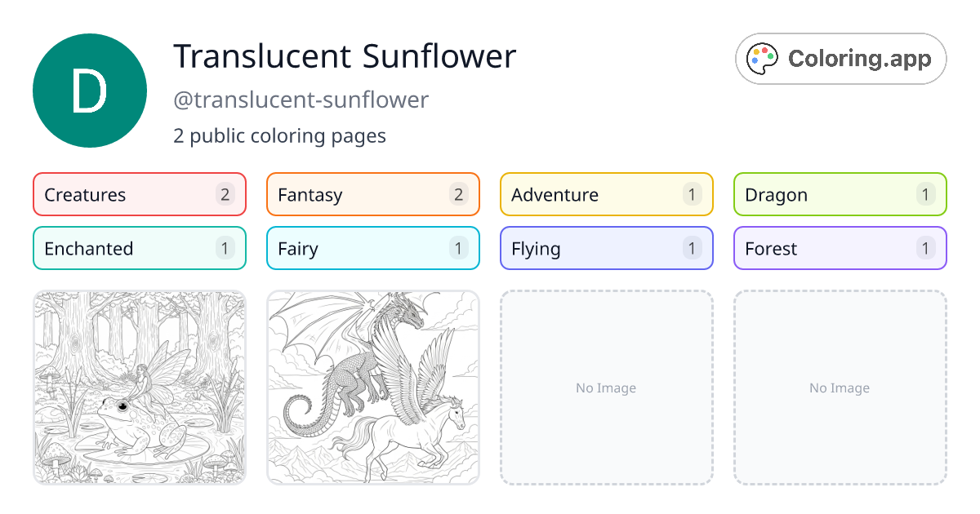The image size is (980, 514).
Task: Click the 2 public coloring pages text
Action: [279, 135]
